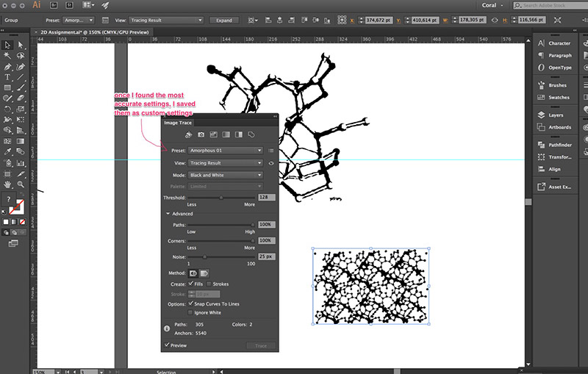Toggle constrain width and height proportions link
Viewport: 588px width, 374px height.
pos(495,21)
